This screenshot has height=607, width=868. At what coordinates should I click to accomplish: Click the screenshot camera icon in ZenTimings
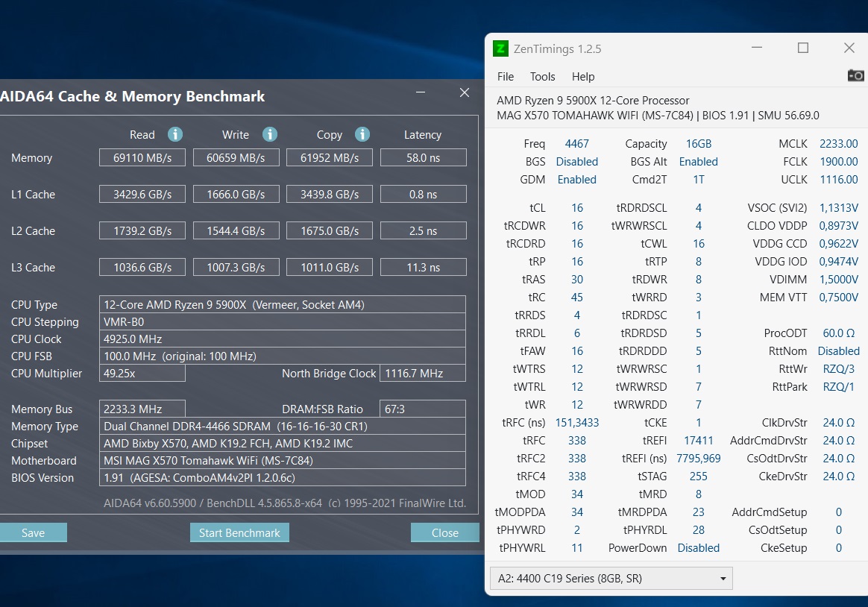855,75
